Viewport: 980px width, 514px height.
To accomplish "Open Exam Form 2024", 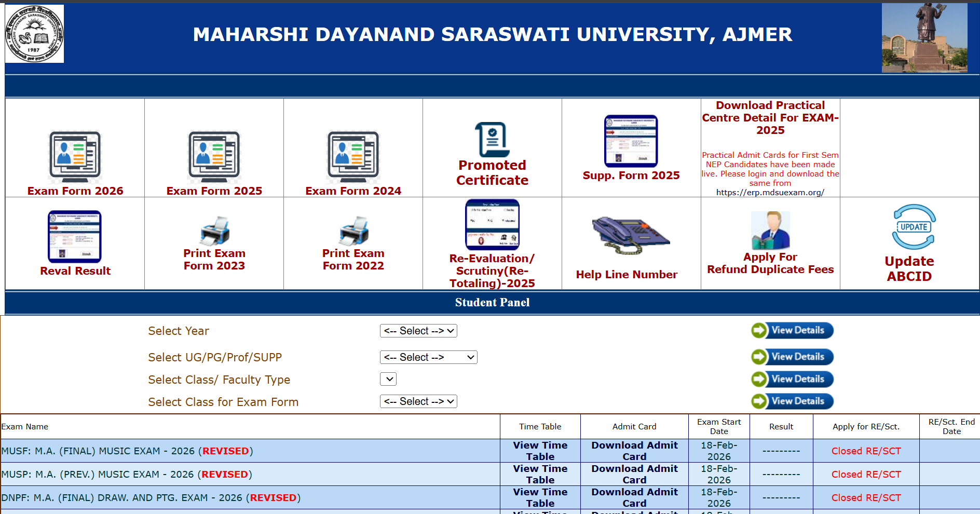I will pos(352,156).
